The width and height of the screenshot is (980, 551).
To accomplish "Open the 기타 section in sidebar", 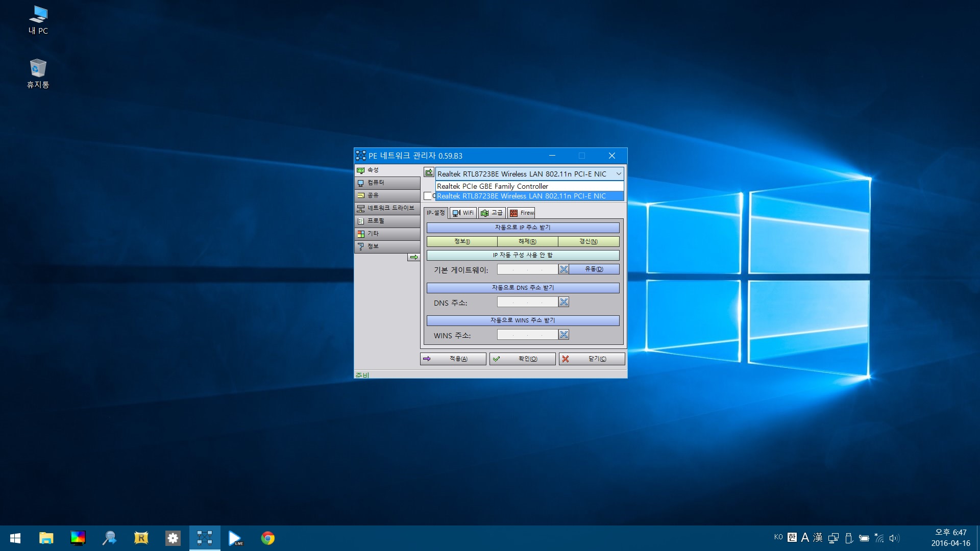I will pos(387,234).
